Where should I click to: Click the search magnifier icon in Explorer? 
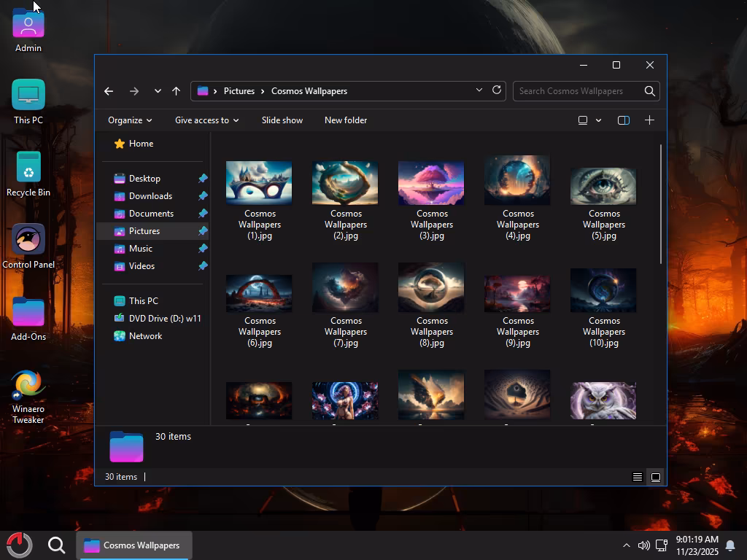(649, 91)
